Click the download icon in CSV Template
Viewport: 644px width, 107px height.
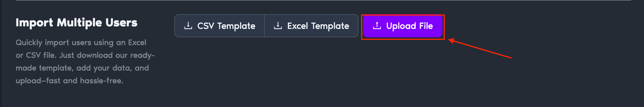[188, 26]
